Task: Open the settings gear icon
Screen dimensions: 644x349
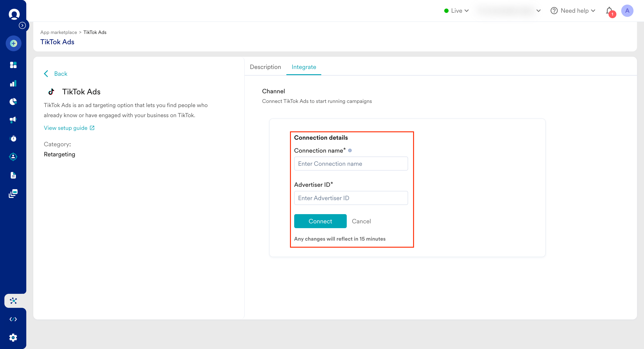Action: (13, 338)
